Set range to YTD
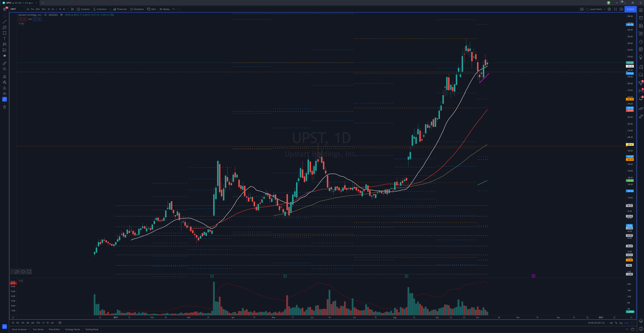This screenshot has height=333, width=644. (x=38, y=323)
